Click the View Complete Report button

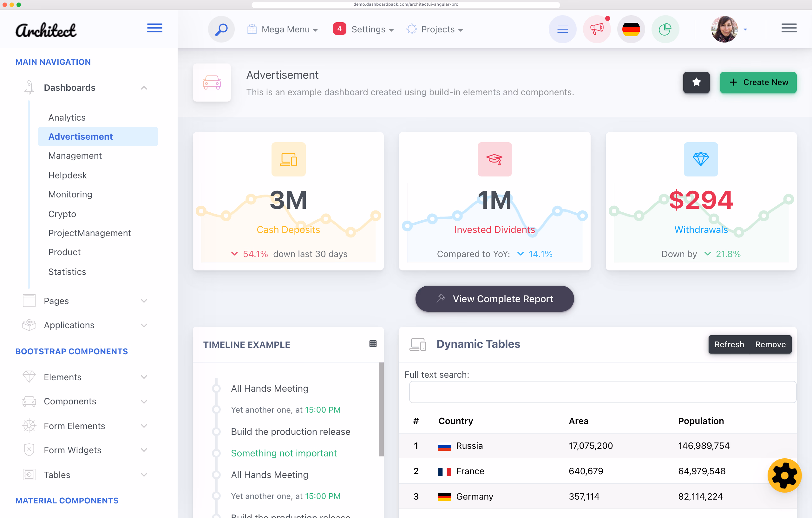(x=494, y=299)
